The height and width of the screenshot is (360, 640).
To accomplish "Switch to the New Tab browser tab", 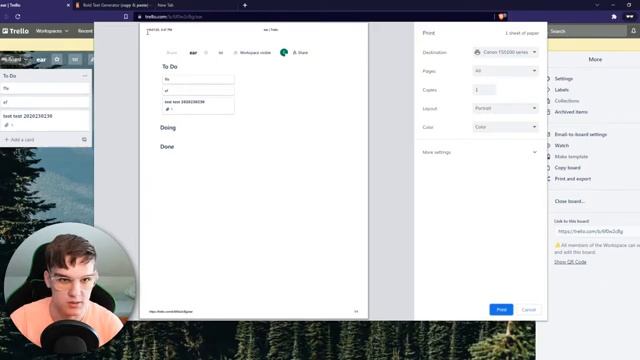I will click(166, 5).
